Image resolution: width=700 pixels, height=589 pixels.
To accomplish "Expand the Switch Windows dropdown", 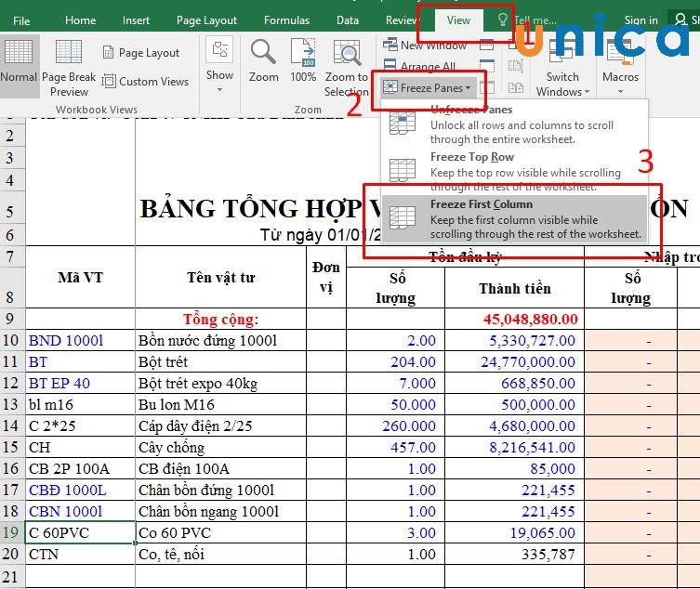I will point(562,67).
